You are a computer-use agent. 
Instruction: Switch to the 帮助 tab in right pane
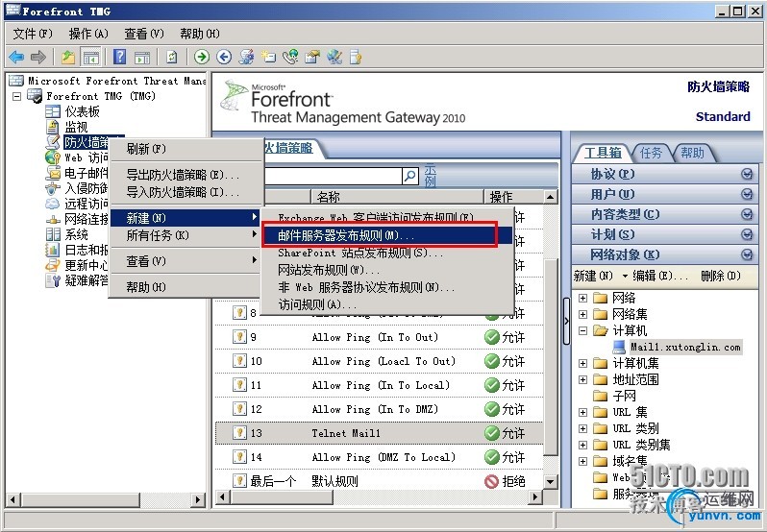coord(693,153)
